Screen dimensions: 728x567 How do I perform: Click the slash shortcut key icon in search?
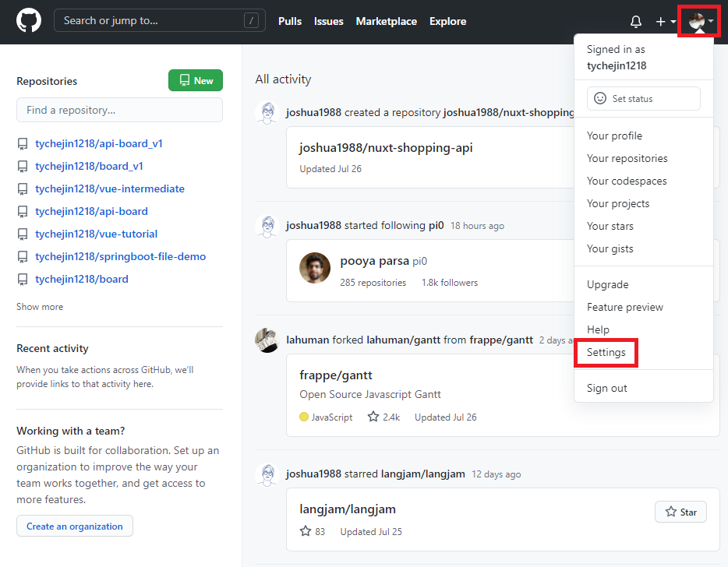click(251, 20)
